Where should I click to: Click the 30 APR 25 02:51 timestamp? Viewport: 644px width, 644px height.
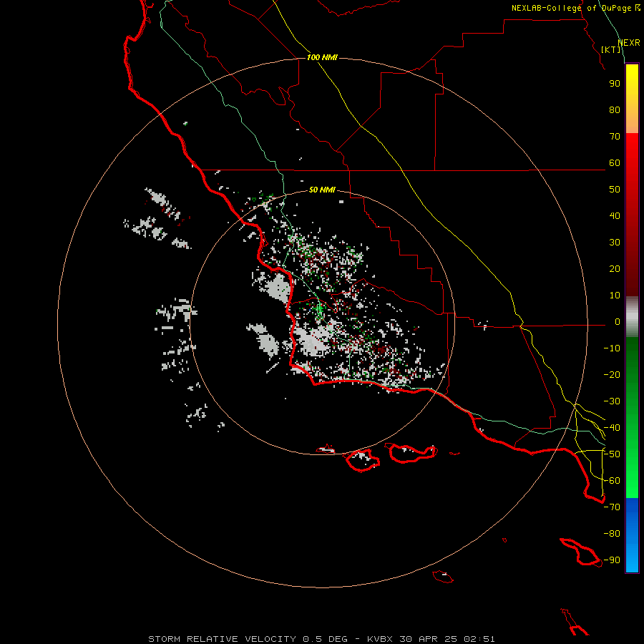click(x=447, y=639)
